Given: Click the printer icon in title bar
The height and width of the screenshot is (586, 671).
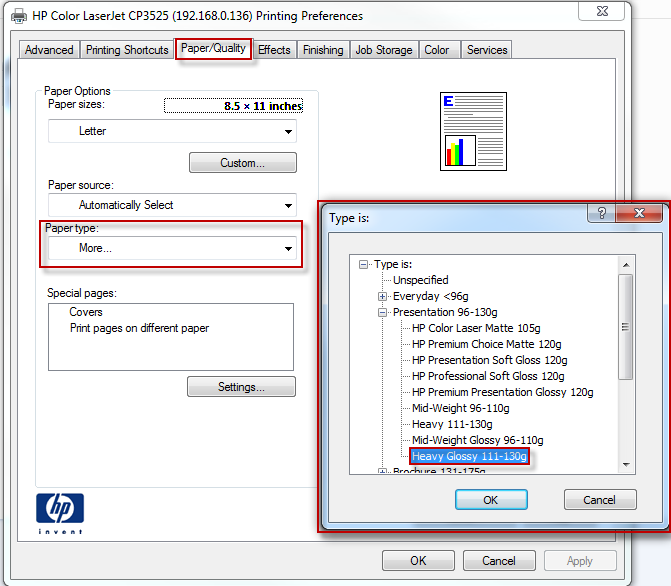Looking at the screenshot, I should tap(19, 16).
